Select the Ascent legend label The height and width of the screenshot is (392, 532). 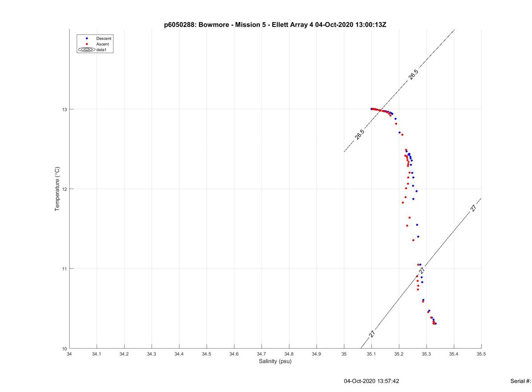[x=102, y=44]
